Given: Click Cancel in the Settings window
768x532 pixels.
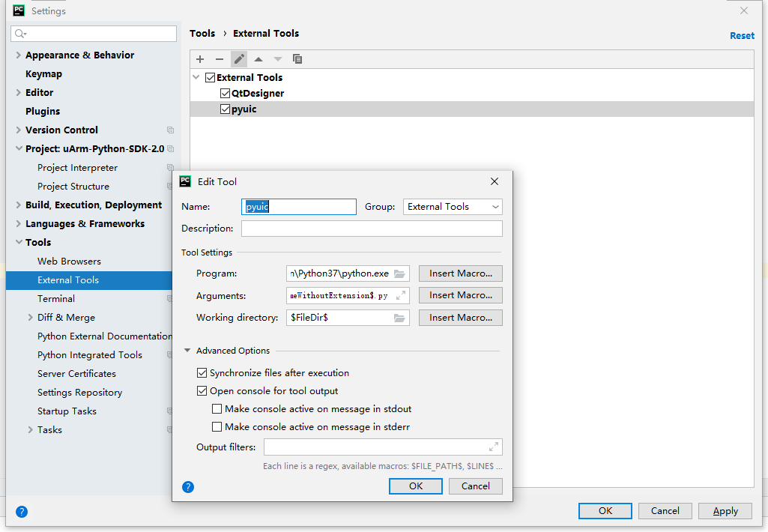Looking at the screenshot, I should click(665, 511).
